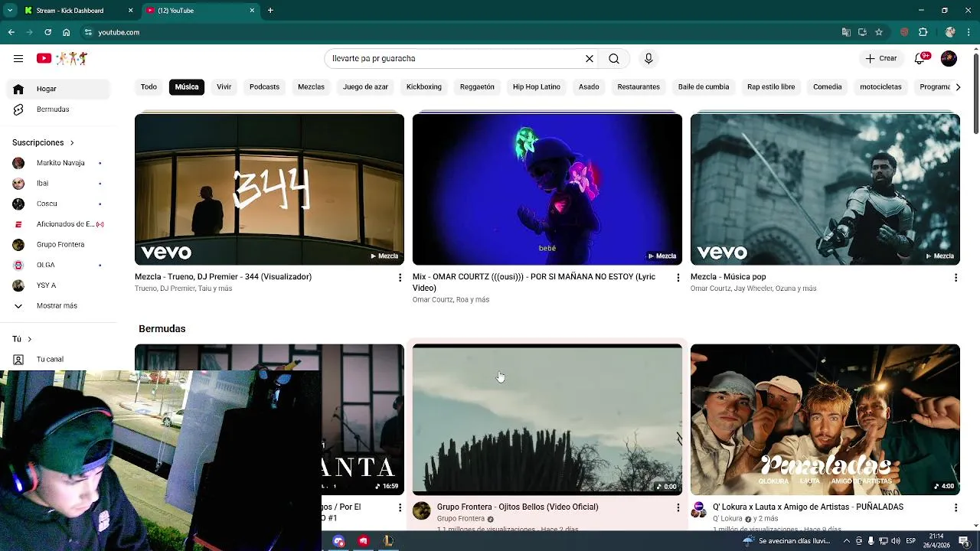Viewport: 980px width, 551px height.
Task: Select the Kickboxing filter chip
Action: (423, 86)
